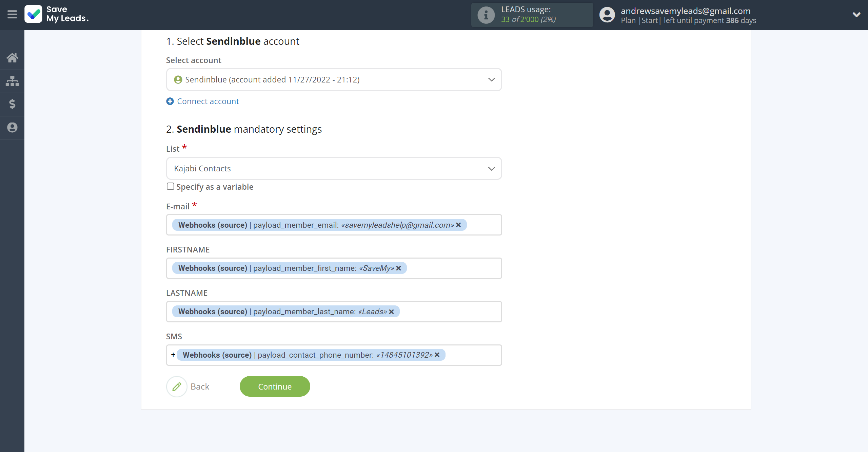The width and height of the screenshot is (868, 452).
Task: Expand account menu chevron in header
Action: (856, 15)
